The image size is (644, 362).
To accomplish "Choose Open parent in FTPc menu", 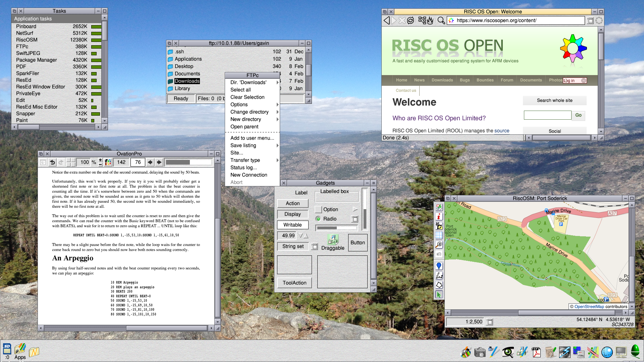I will (252, 127).
